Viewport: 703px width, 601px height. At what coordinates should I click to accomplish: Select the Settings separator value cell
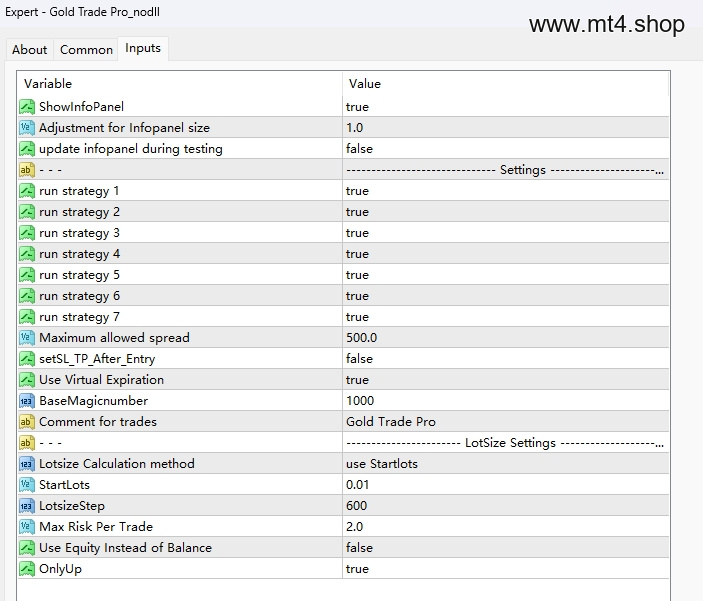(x=506, y=170)
